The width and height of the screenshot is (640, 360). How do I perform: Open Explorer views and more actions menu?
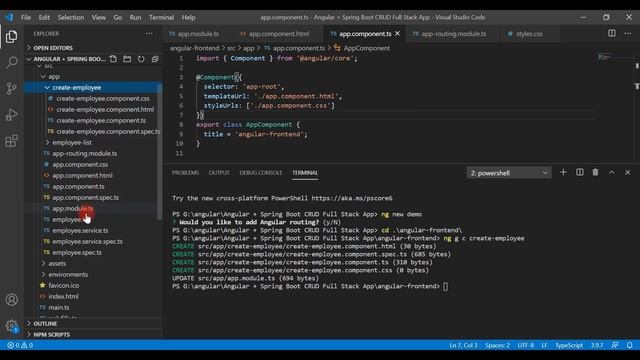coord(149,33)
